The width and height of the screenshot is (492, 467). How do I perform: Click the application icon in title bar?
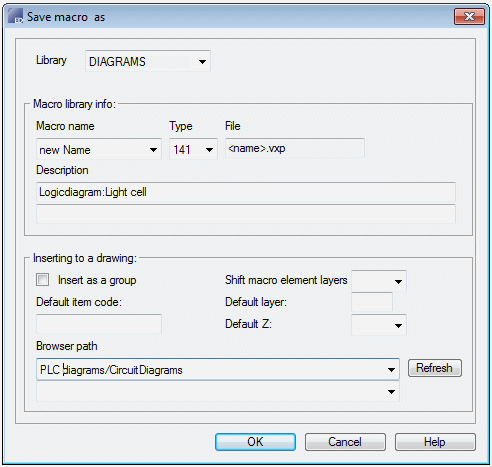pyautogui.click(x=15, y=16)
